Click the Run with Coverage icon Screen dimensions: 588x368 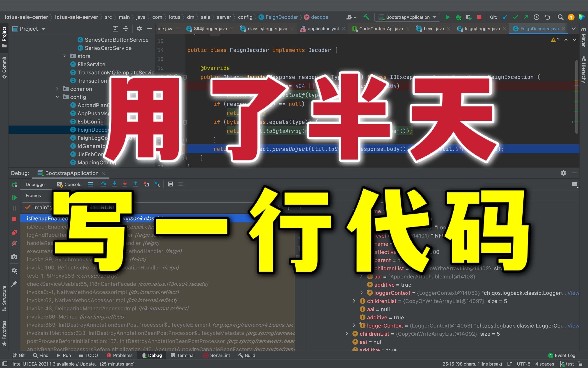(469, 17)
